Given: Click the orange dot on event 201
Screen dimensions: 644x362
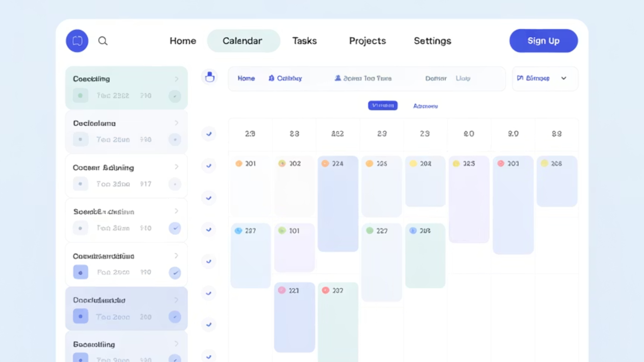Looking at the screenshot, I should (239, 164).
